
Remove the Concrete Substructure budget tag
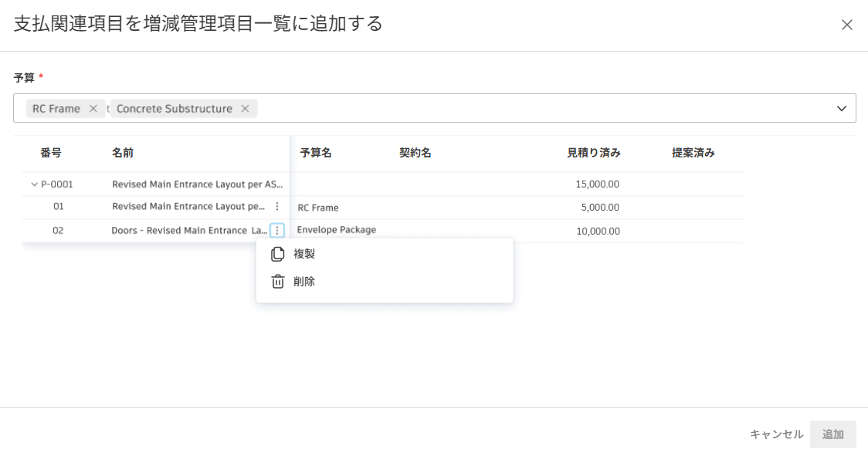tap(246, 108)
